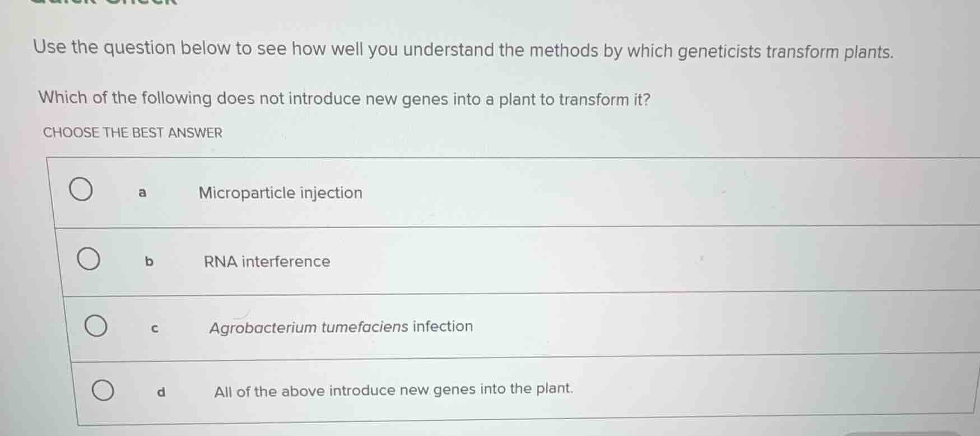Click the letter d option marker
The height and width of the screenshot is (436, 980).
(x=161, y=391)
